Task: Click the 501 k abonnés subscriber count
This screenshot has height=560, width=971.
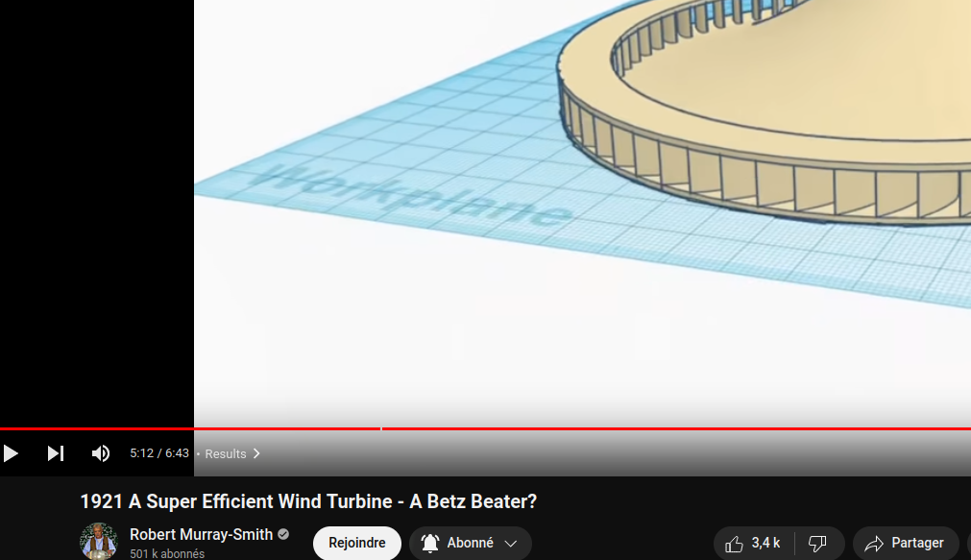Action: point(167,554)
